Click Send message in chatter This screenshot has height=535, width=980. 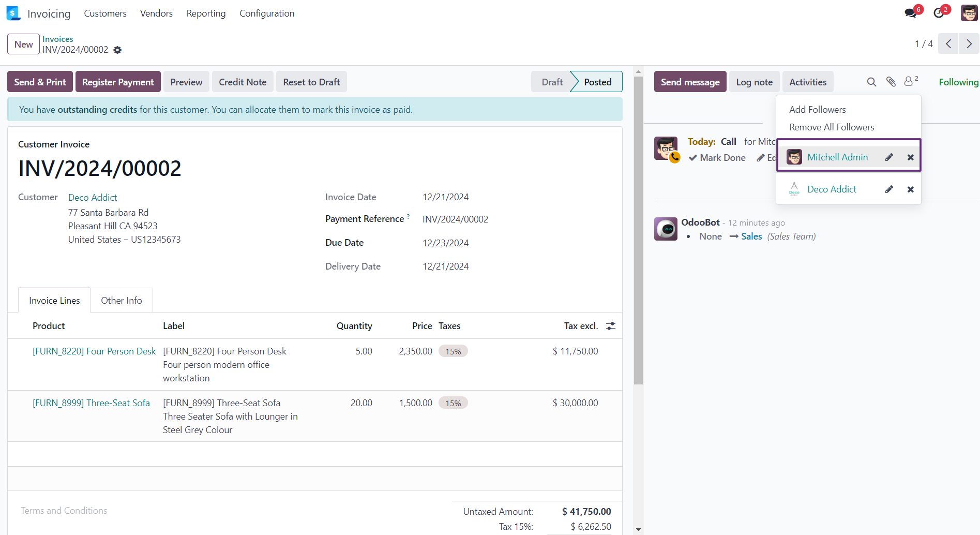pyautogui.click(x=690, y=82)
